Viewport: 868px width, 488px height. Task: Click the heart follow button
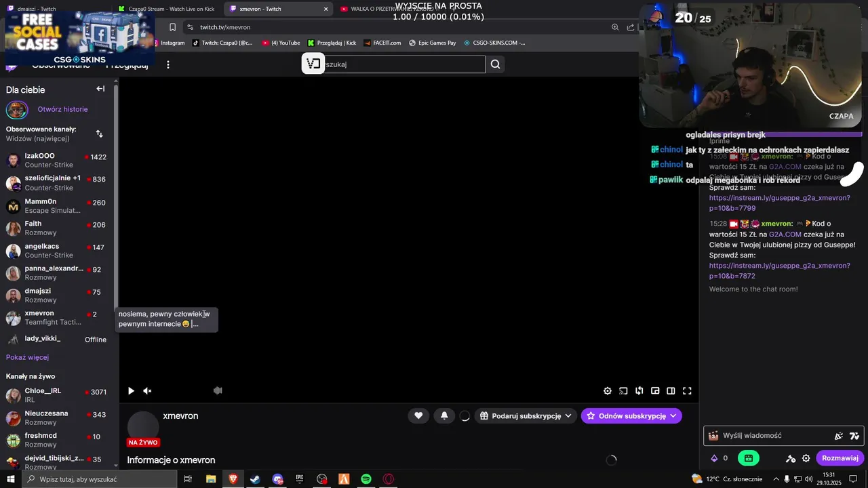point(418,415)
